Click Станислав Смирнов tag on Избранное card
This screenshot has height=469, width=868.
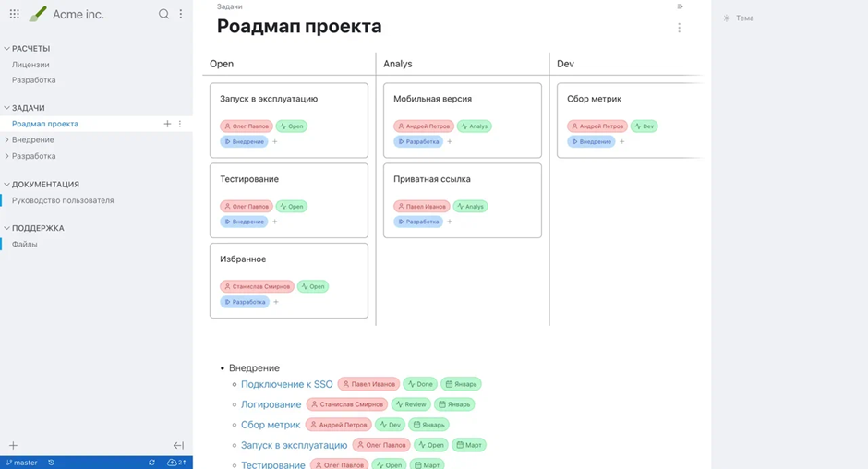coord(257,287)
